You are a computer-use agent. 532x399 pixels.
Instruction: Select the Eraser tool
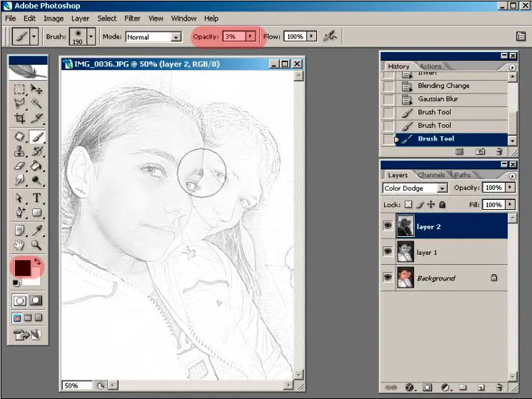point(19,166)
